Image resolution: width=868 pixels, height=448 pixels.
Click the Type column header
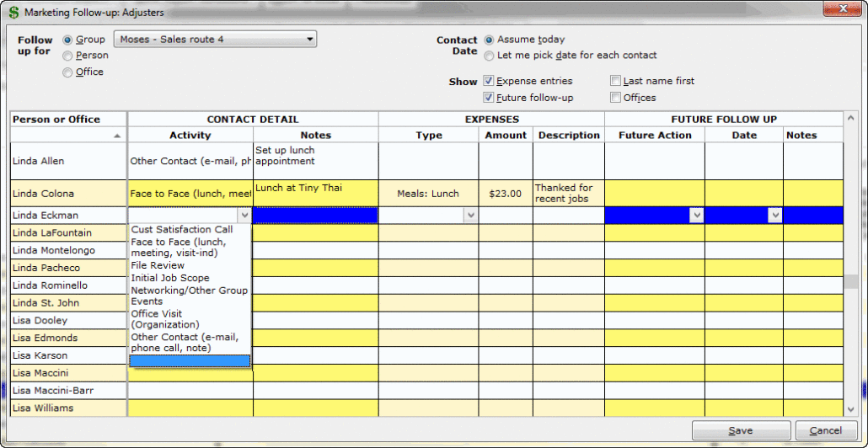click(x=429, y=135)
